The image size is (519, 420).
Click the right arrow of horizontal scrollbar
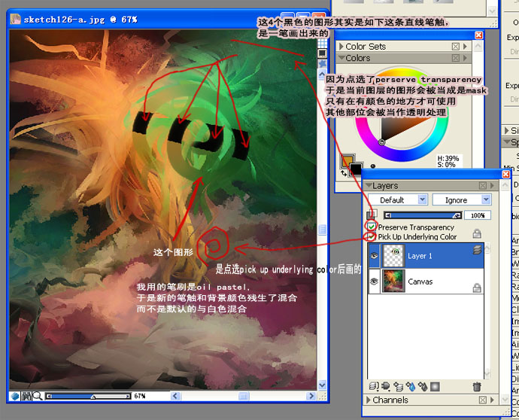tap(311, 396)
